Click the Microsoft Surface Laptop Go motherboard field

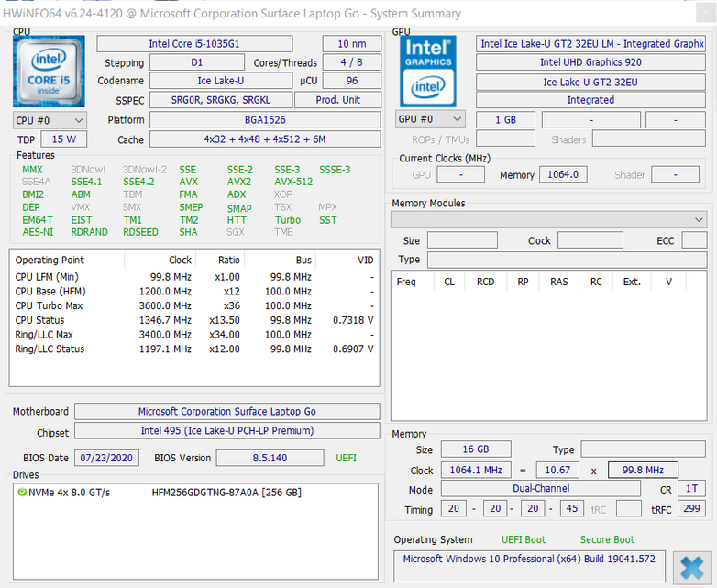pyautogui.click(x=226, y=412)
